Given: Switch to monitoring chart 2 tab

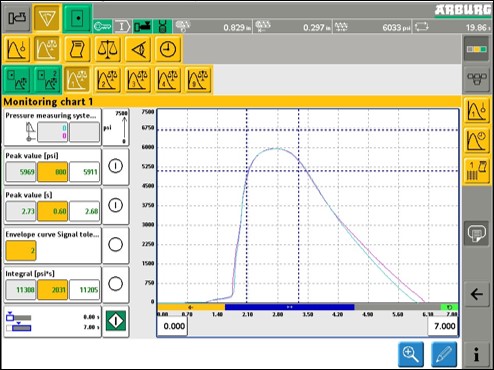Looking at the screenshot, I should click(x=108, y=80).
